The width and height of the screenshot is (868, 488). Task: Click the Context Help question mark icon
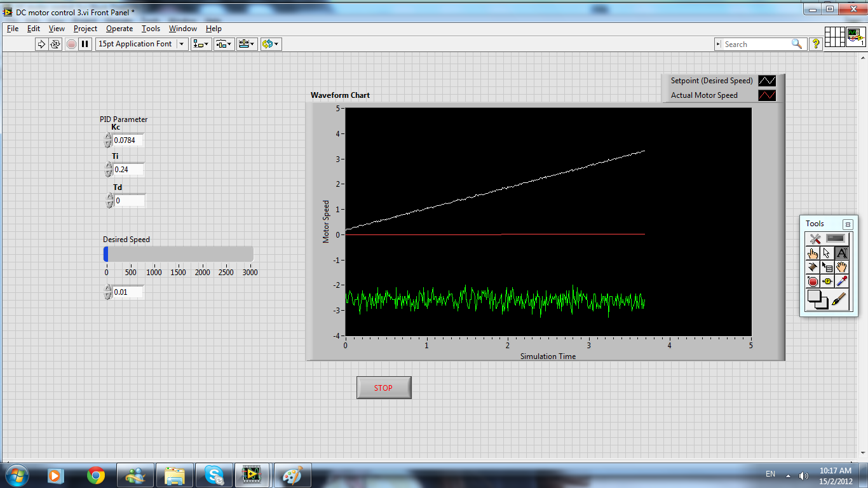817,44
